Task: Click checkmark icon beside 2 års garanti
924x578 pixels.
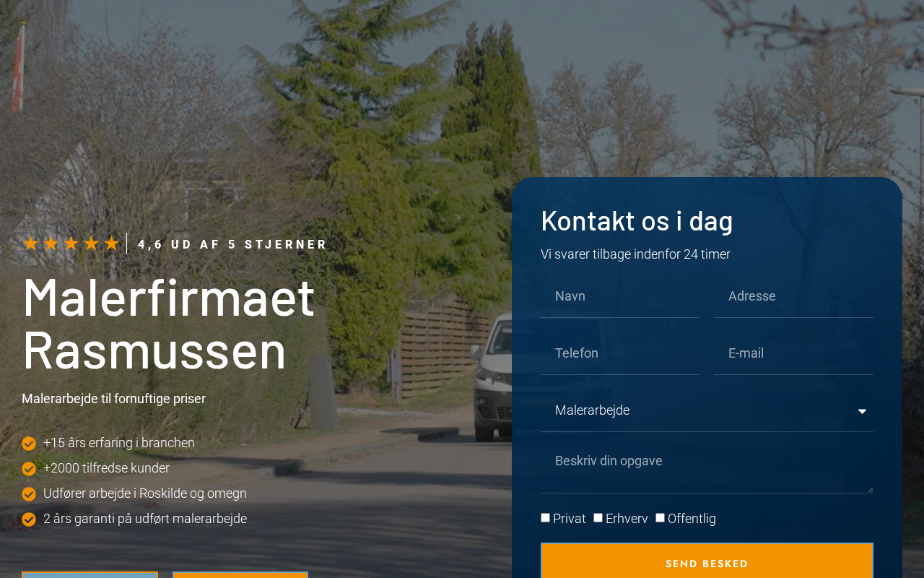Action: [x=29, y=519]
